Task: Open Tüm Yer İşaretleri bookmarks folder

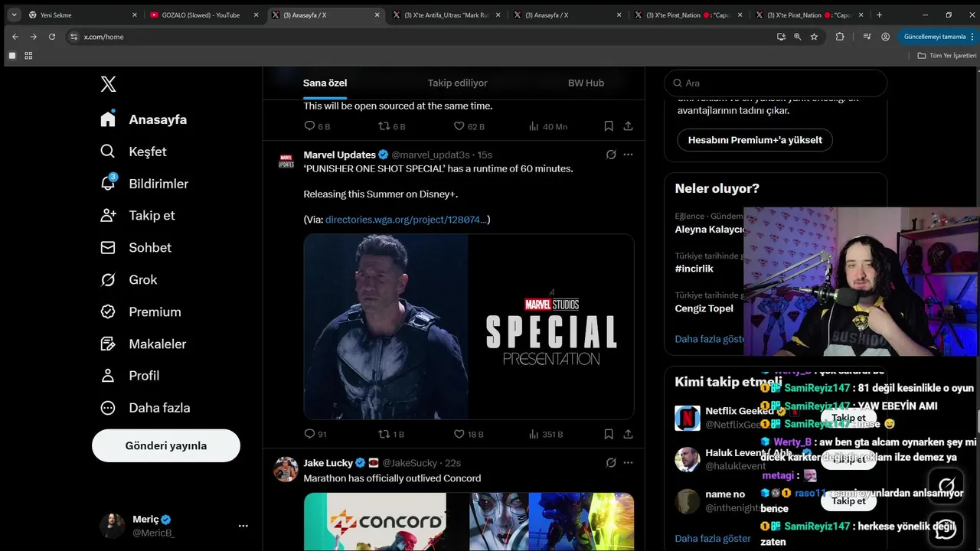Action: (946, 56)
